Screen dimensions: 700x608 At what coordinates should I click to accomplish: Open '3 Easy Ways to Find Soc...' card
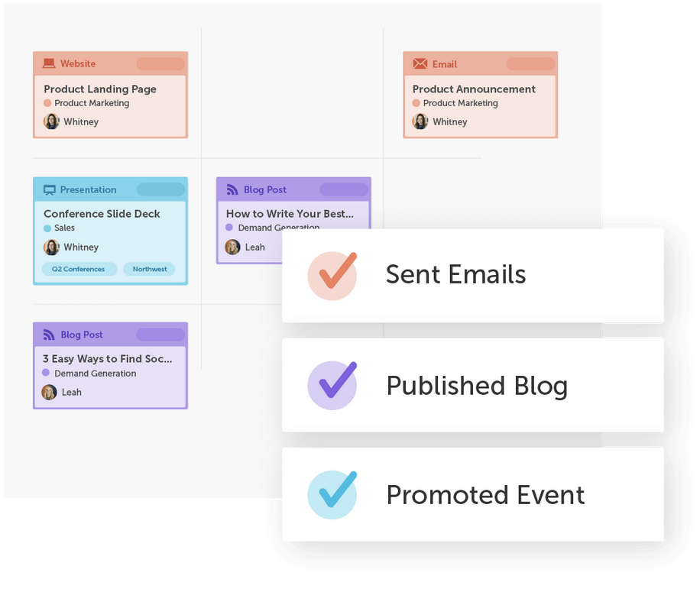pyautogui.click(x=108, y=359)
